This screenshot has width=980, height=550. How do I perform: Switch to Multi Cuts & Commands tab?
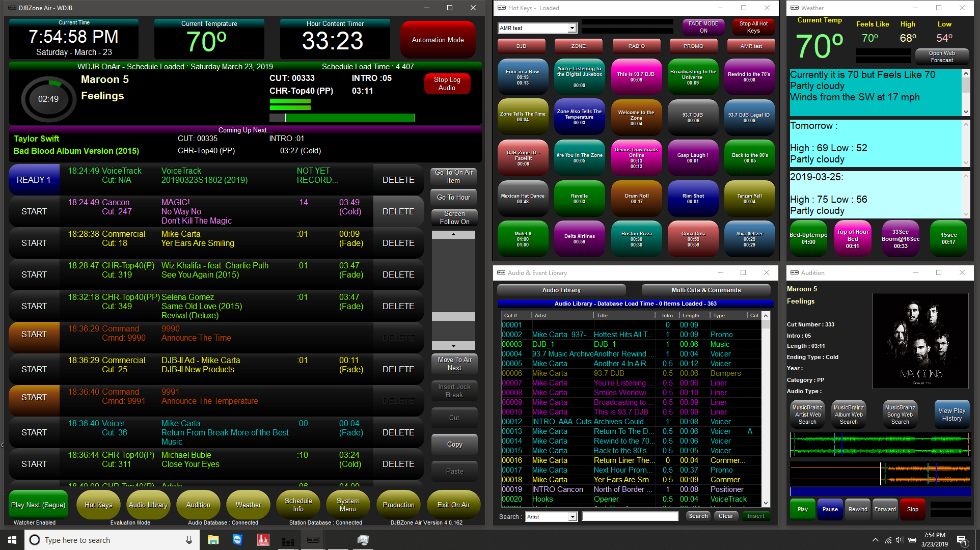(x=706, y=290)
